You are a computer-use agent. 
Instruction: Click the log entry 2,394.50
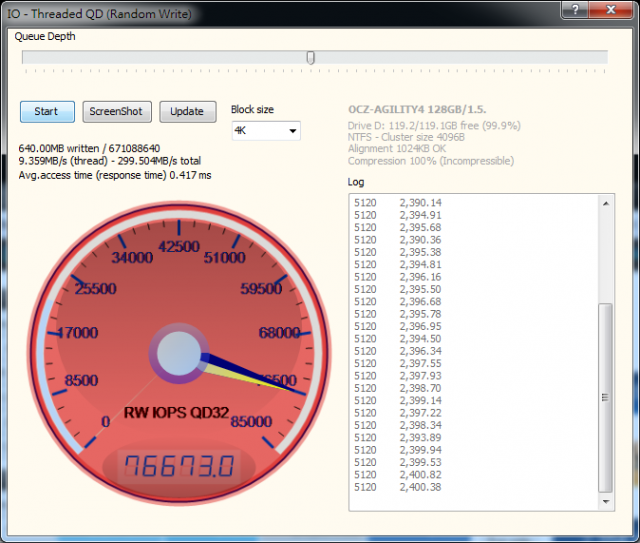(420, 339)
